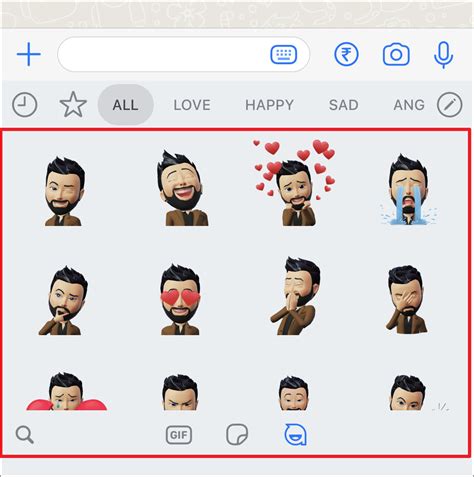The height and width of the screenshot is (477, 474).
Task: Tap the plus attachment icon
Action: (29, 54)
